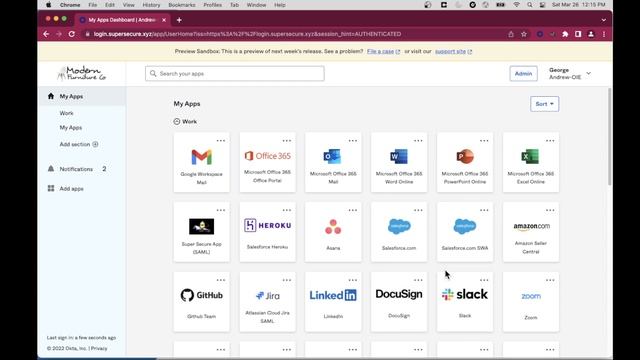Click the My Apps home icon
Viewport: 640px width, 360px height.
pos(51,96)
